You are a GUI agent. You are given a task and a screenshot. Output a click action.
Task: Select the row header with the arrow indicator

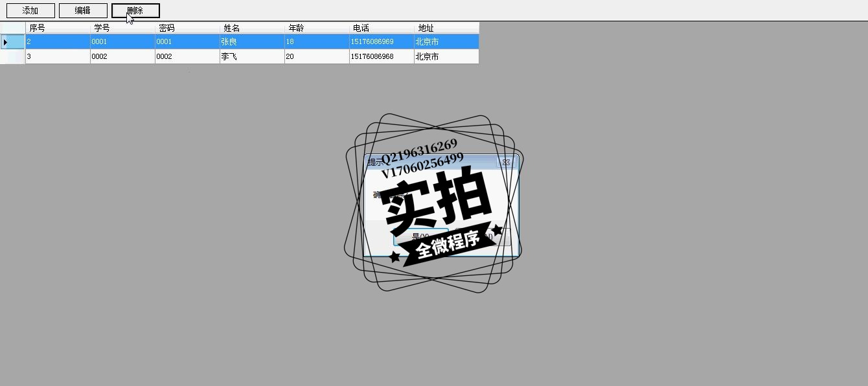[x=12, y=41]
